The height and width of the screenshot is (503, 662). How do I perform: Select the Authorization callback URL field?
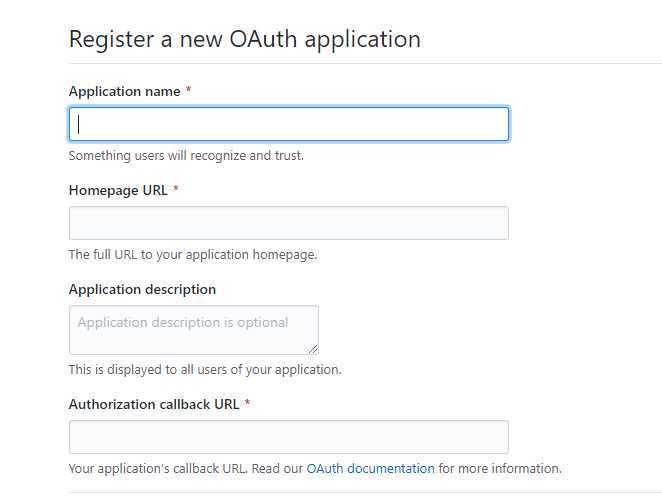pyautogui.click(x=288, y=437)
